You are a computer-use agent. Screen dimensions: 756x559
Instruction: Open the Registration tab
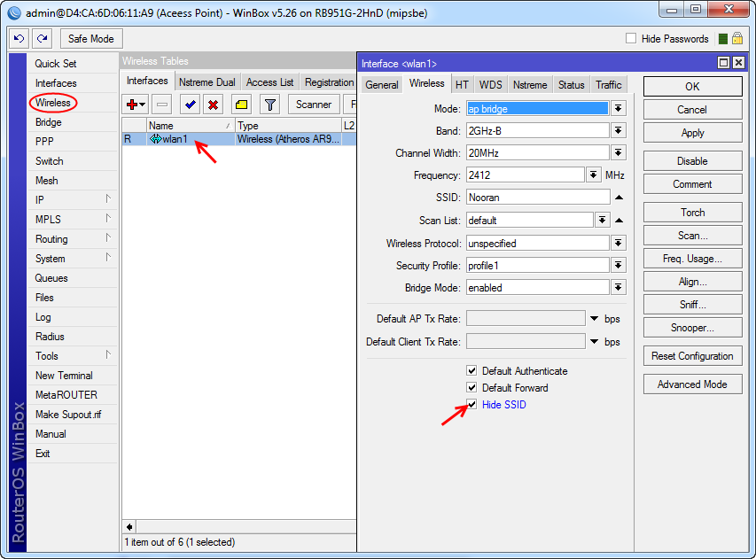[329, 82]
